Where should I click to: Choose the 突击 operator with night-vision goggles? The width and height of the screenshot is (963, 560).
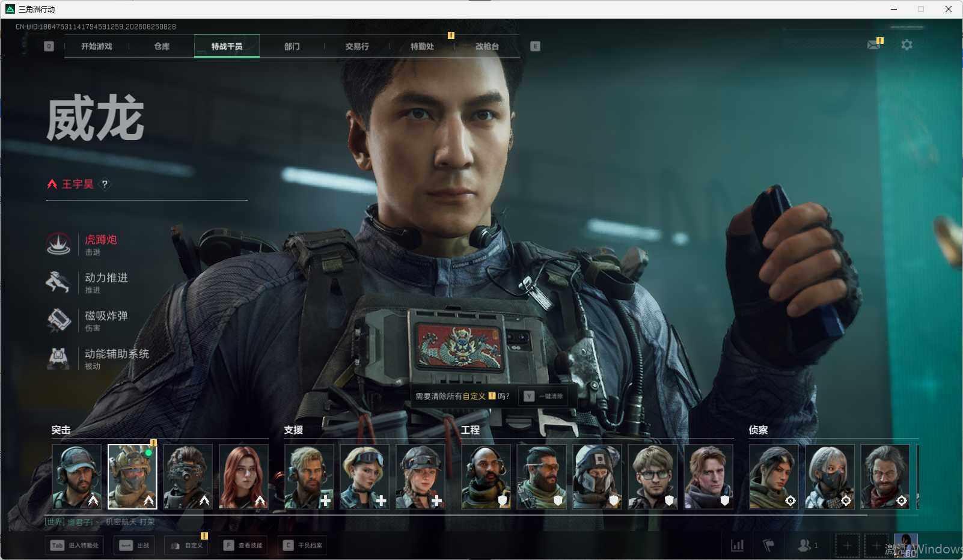click(x=188, y=476)
